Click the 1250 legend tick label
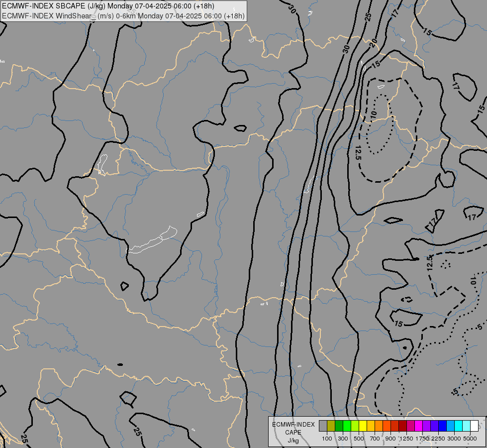Image resolution: width=487 pixels, height=448 pixels. coord(406,439)
